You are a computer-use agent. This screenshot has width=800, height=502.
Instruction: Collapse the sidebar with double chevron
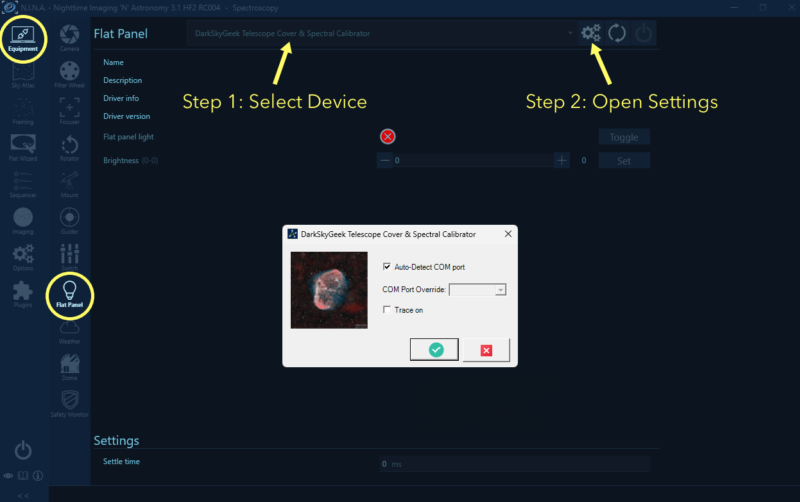23,496
